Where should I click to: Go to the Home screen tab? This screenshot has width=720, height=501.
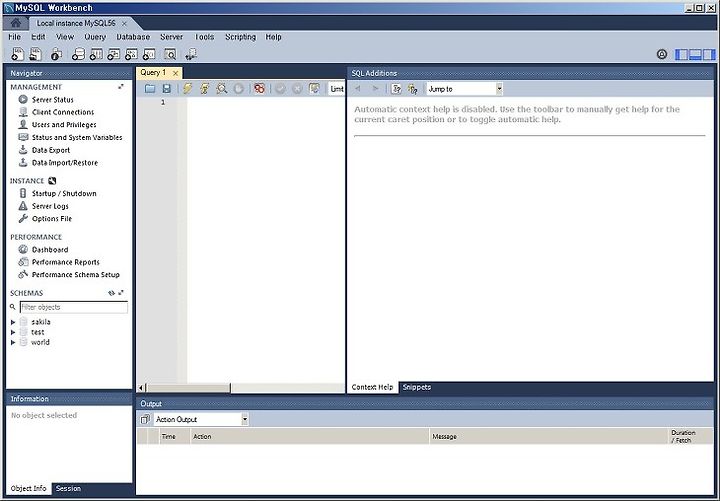[16, 23]
